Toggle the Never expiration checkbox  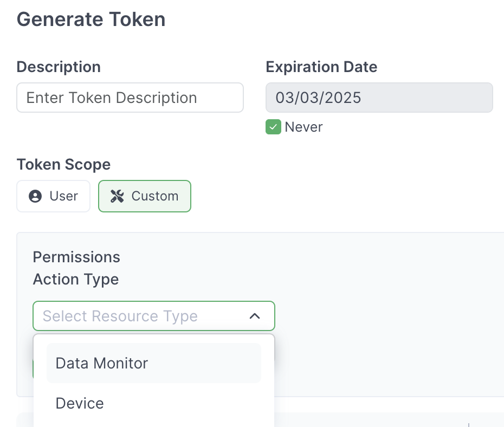[273, 127]
